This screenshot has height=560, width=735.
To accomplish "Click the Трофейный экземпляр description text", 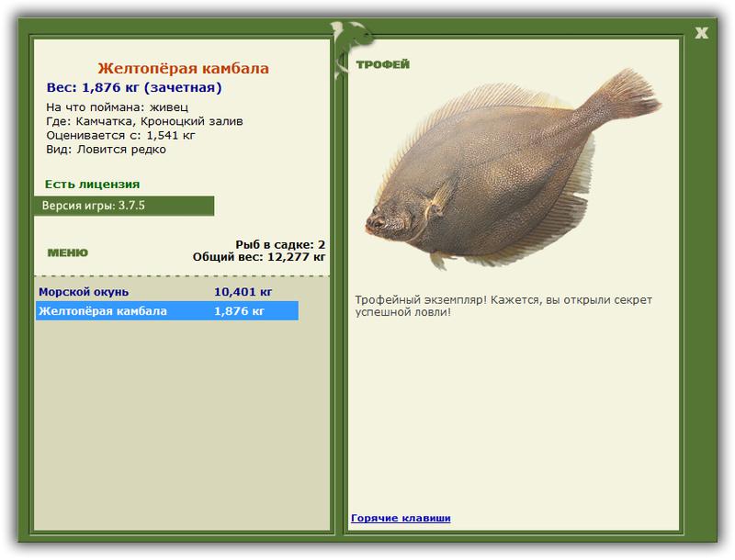I will click(503, 306).
